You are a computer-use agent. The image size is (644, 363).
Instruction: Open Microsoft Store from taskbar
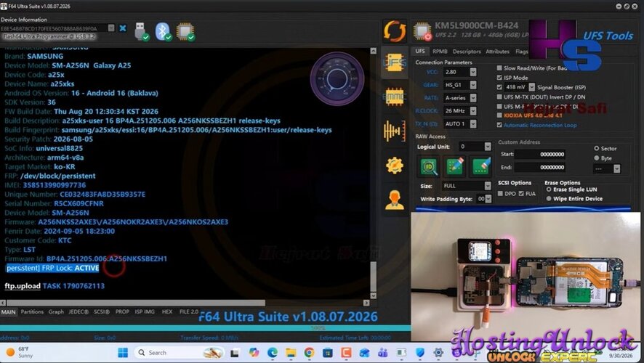pos(327,352)
